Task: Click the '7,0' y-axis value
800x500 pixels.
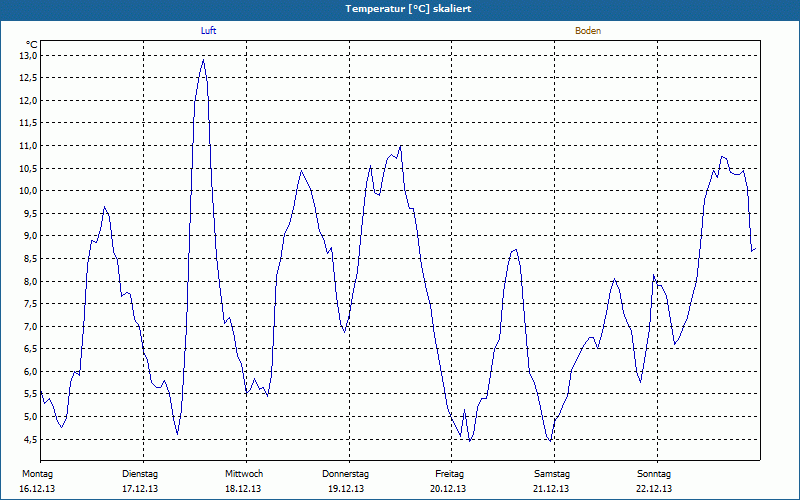Action: point(31,327)
